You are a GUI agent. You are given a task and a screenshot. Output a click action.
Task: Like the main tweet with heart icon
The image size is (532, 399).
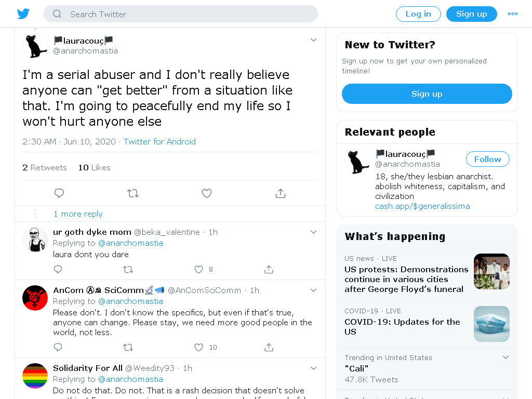pos(207,193)
